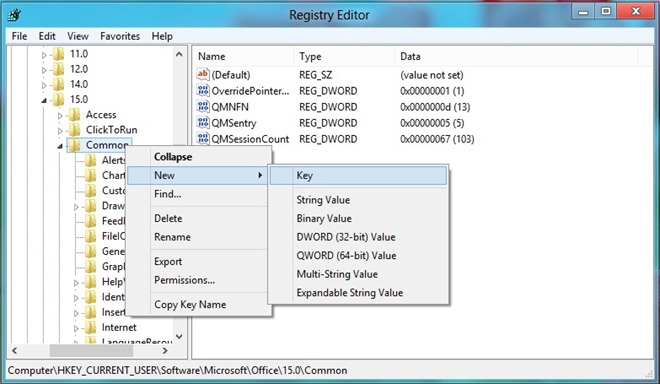The image size is (660, 384).
Task: Collapse the Common key arrow
Action: (x=60, y=146)
